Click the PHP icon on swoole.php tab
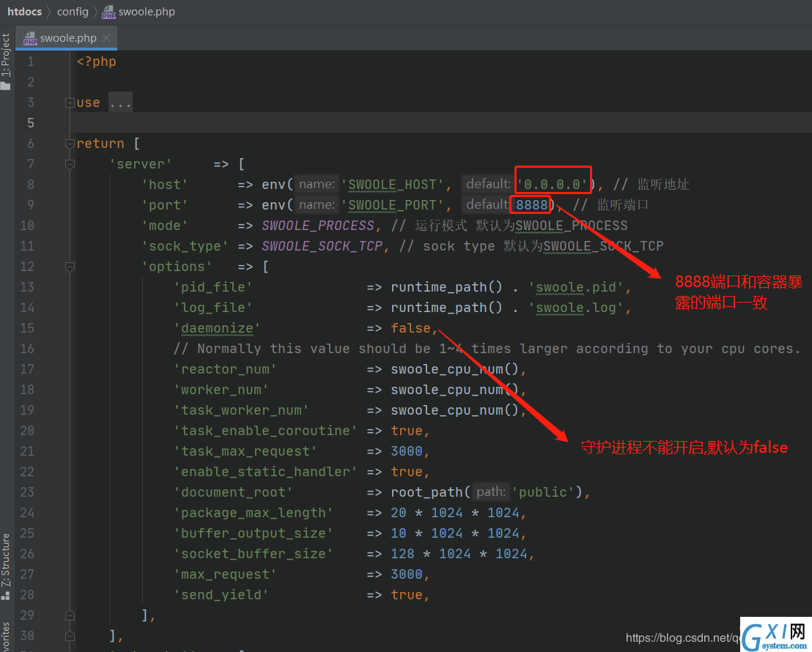Image resolution: width=812 pixels, height=652 pixels. click(30, 39)
